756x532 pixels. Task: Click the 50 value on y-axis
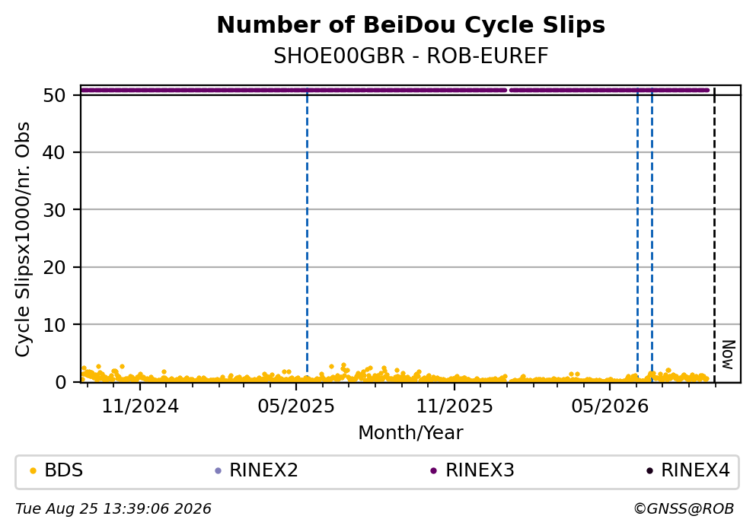pyautogui.click(x=55, y=95)
